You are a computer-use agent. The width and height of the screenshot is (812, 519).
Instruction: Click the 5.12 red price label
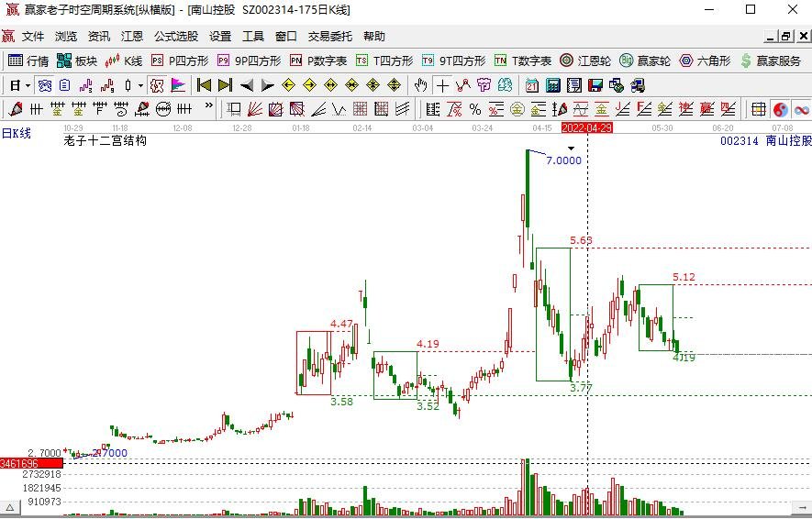click(684, 277)
